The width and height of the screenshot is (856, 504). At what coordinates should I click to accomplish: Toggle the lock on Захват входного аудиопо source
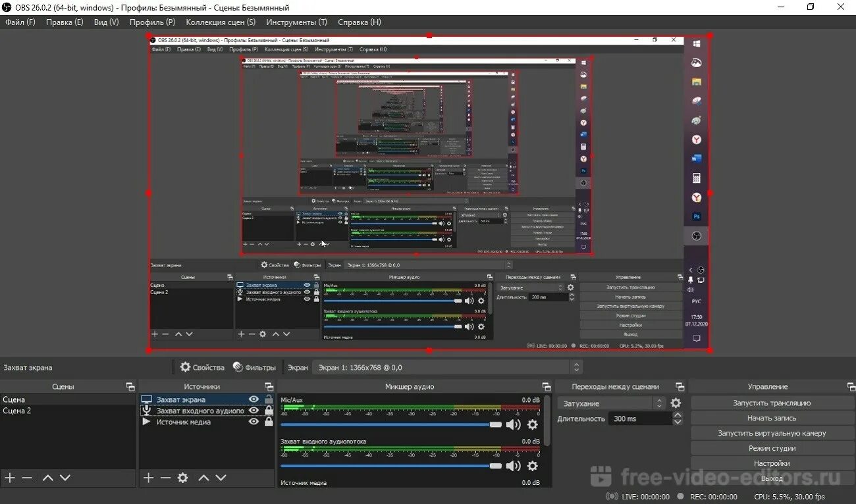pyautogui.click(x=269, y=411)
